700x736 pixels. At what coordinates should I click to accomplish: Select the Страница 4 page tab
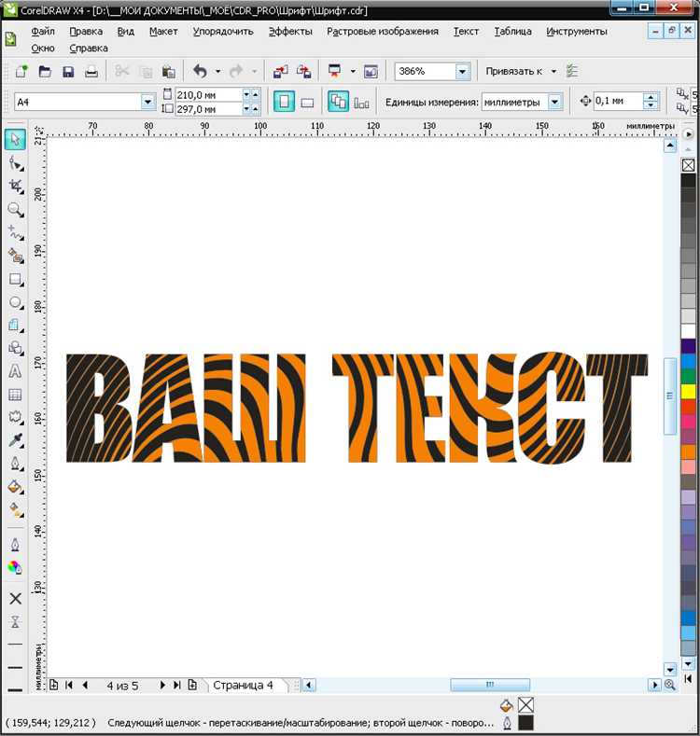(x=243, y=685)
